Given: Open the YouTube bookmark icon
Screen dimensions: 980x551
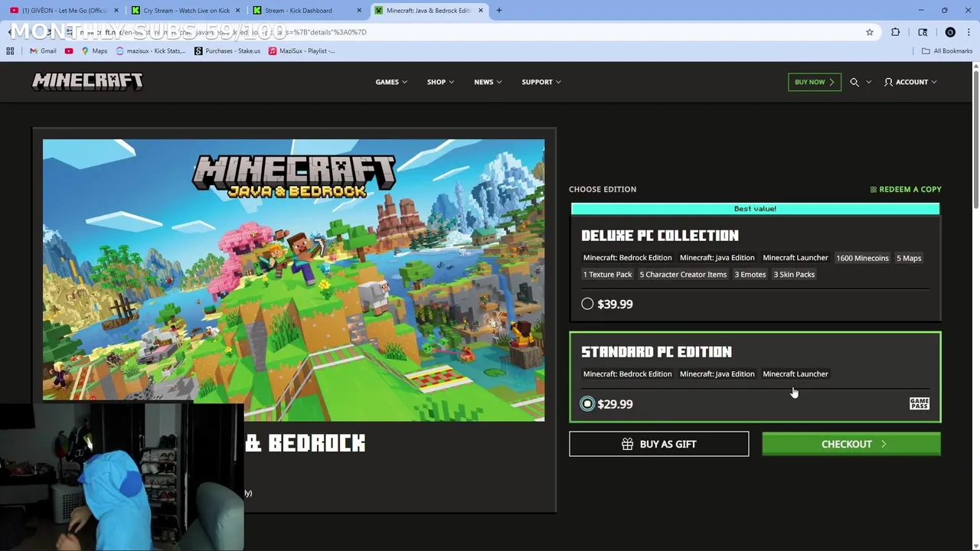Looking at the screenshot, I should [x=69, y=51].
